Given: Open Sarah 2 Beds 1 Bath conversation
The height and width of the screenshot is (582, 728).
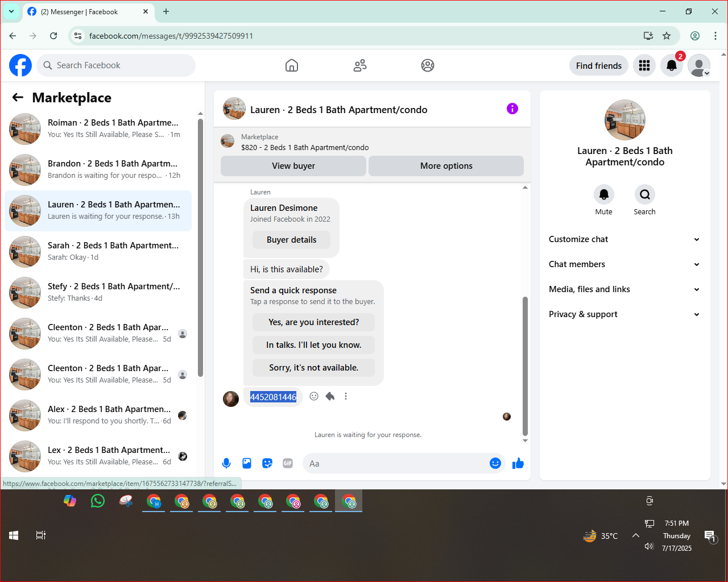Looking at the screenshot, I should coord(98,252).
